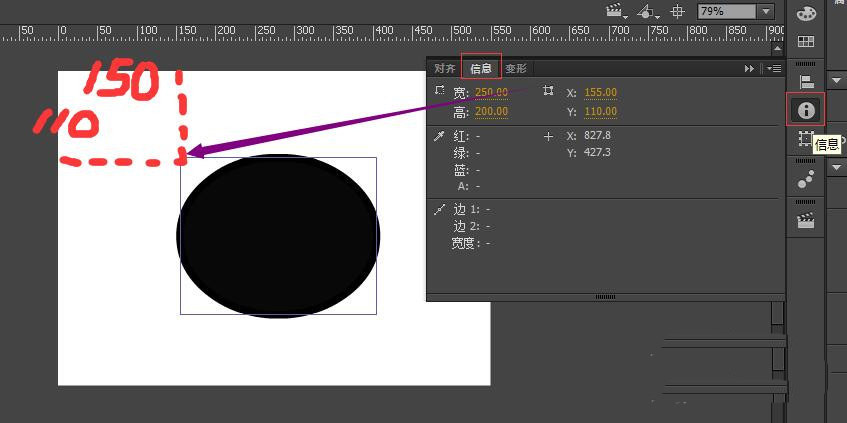The height and width of the screenshot is (423, 847).
Task: Edit the Y position value 110.00
Action: [x=600, y=112]
